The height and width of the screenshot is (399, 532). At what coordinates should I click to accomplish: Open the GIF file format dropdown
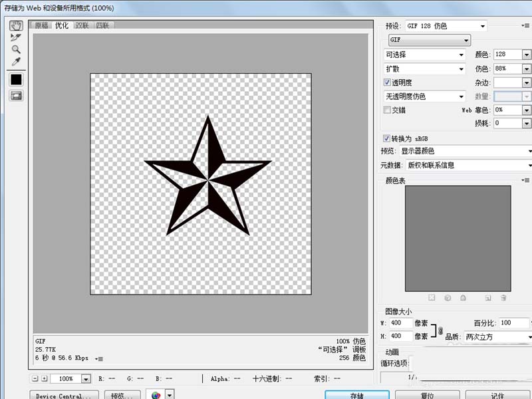[x=429, y=40]
